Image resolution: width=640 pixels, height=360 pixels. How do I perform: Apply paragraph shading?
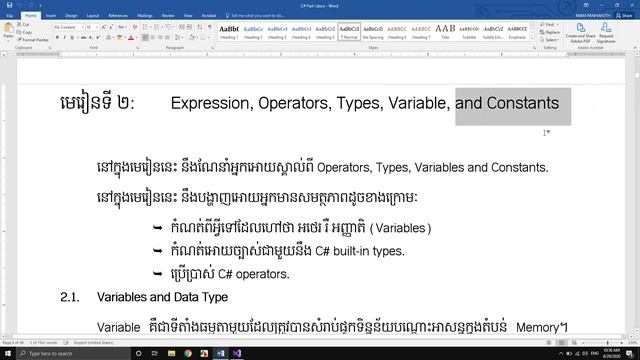click(192, 38)
